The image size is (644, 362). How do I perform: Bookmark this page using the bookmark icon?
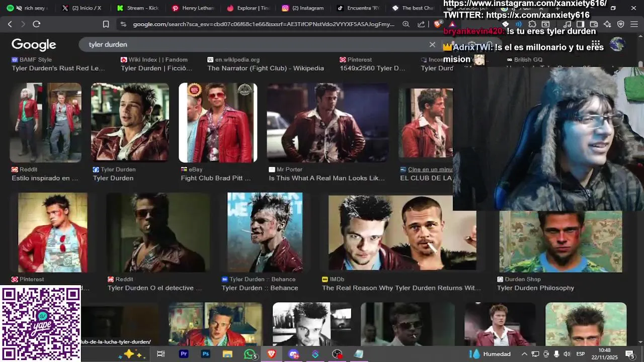pos(106,24)
